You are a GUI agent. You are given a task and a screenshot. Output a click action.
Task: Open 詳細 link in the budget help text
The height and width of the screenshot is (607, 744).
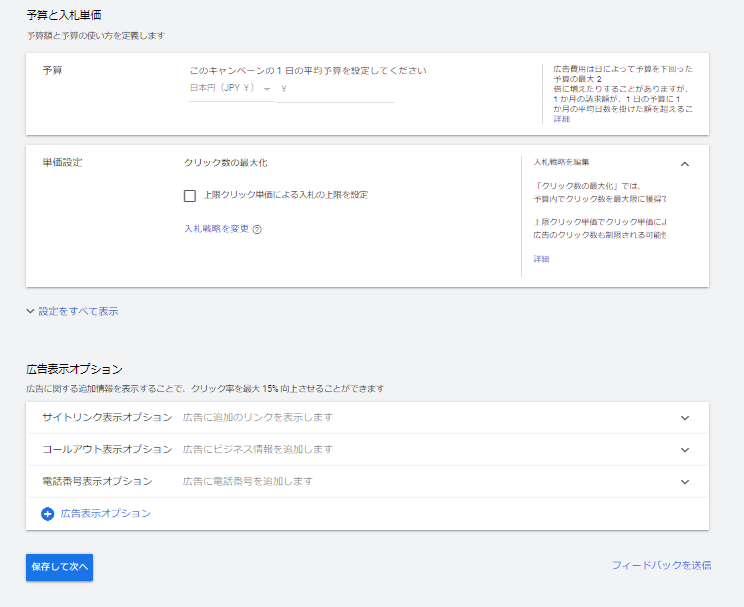(561, 119)
